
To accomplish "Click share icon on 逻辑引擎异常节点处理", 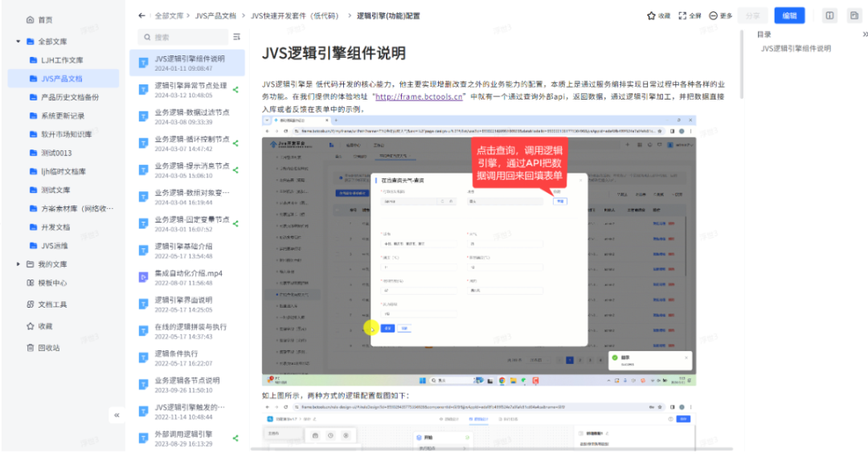I will point(235,90).
